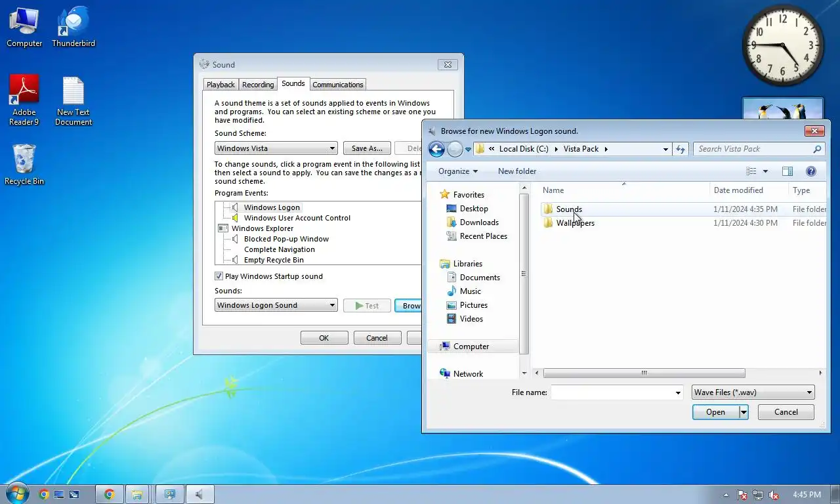Open the Wave Files type dropdown

click(753, 392)
